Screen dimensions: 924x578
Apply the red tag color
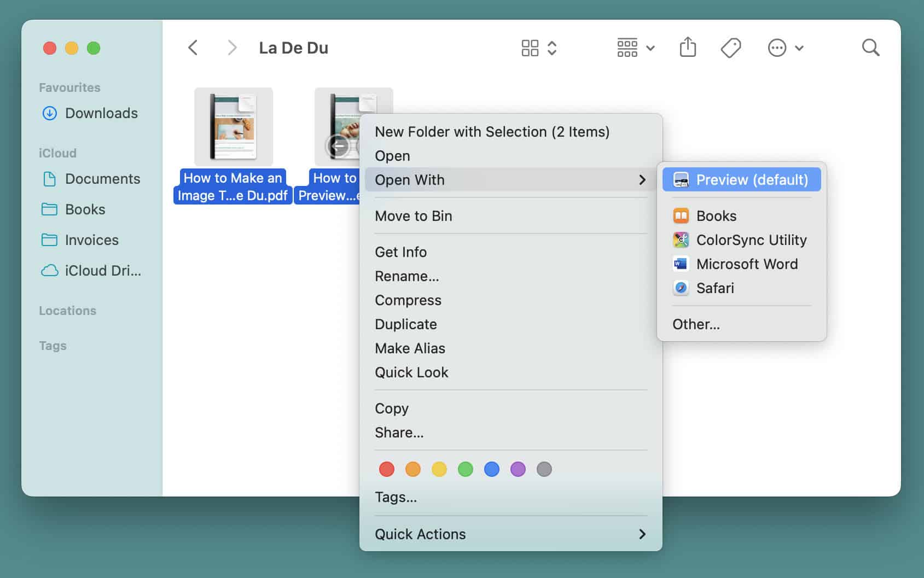tap(387, 469)
